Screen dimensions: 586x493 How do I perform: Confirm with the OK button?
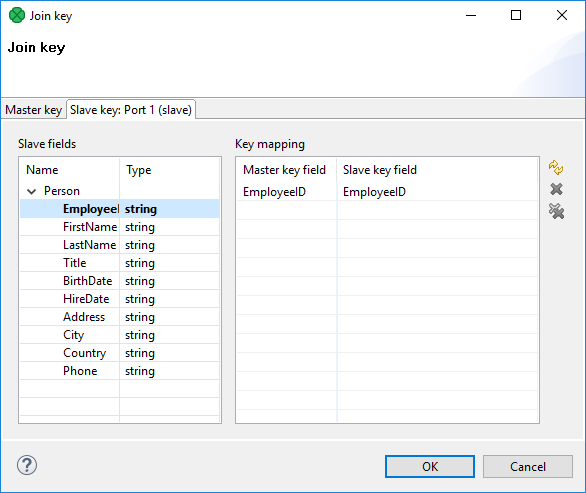click(x=430, y=466)
